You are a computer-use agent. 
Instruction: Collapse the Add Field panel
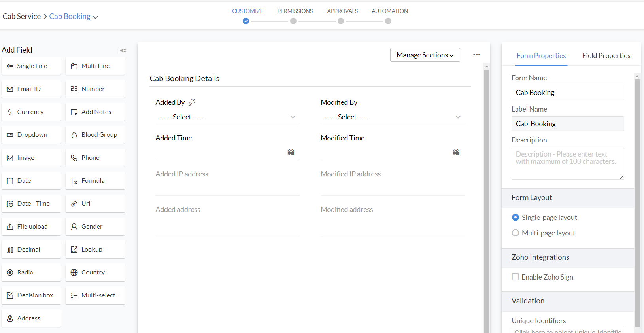[123, 50]
